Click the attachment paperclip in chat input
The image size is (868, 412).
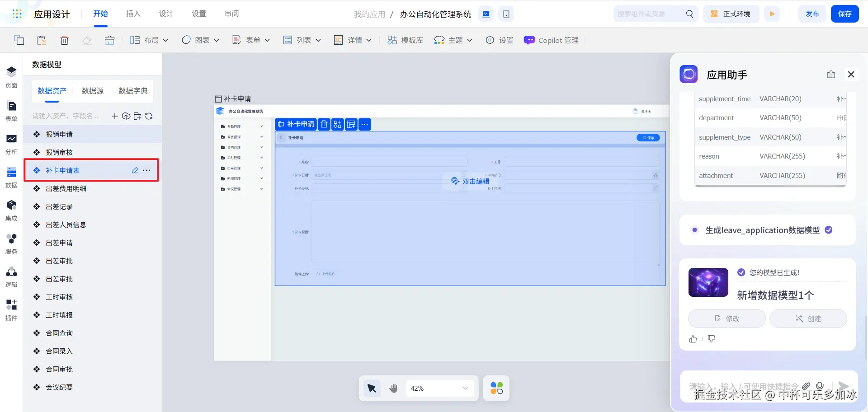click(x=806, y=386)
